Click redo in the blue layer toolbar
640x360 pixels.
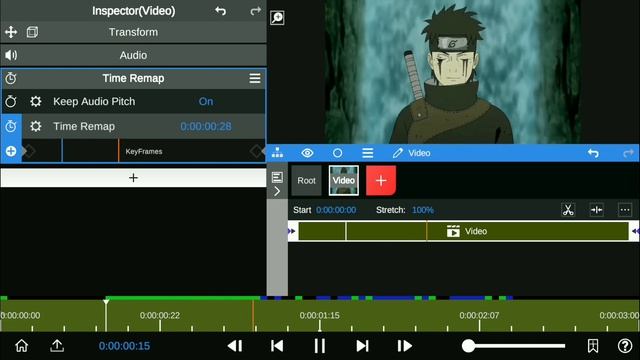pyautogui.click(x=628, y=153)
